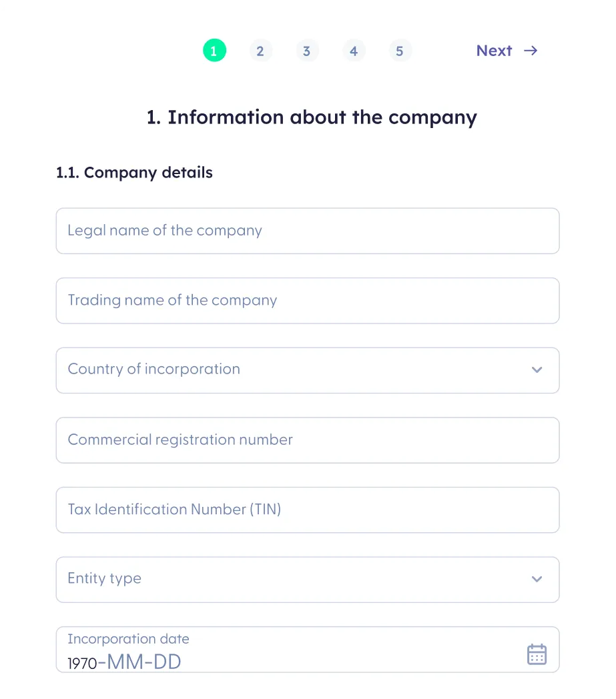This screenshot has width=616, height=699.
Task: Click the 1. Information about the company heading
Action: 311,117
